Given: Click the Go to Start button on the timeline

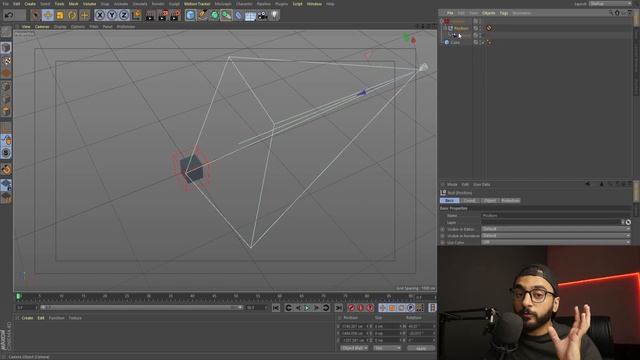Looking at the screenshot, I should pyautogui.click(x=276, y=308).
